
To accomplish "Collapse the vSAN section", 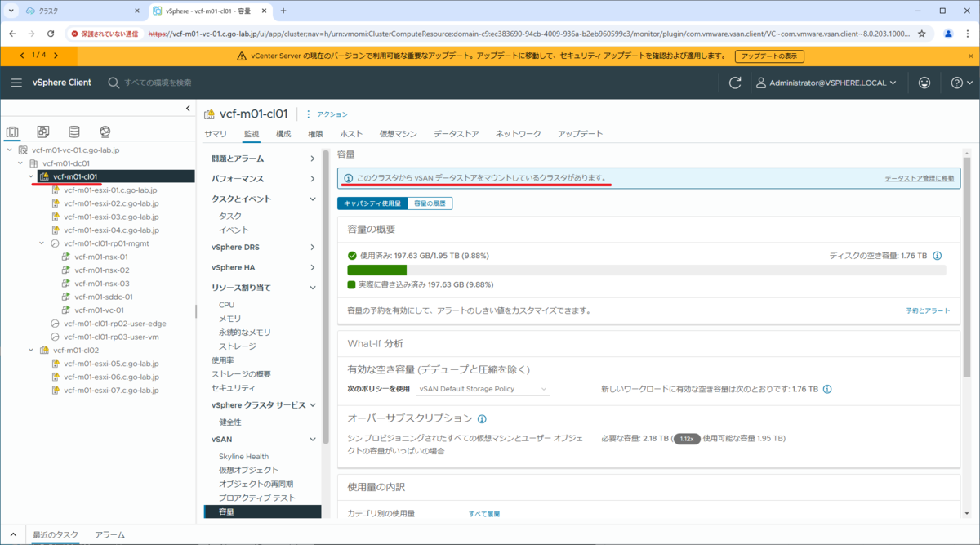I will tap(313, 440).
